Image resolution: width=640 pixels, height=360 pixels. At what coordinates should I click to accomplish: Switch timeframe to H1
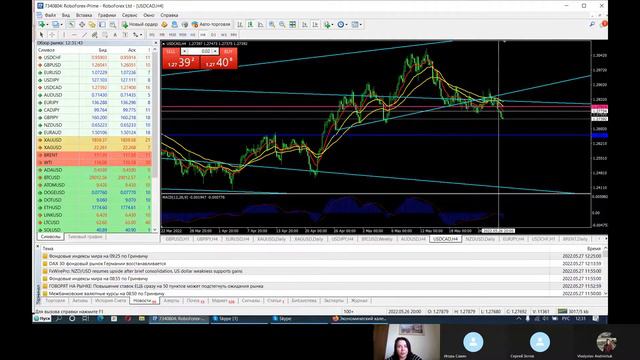193,35
